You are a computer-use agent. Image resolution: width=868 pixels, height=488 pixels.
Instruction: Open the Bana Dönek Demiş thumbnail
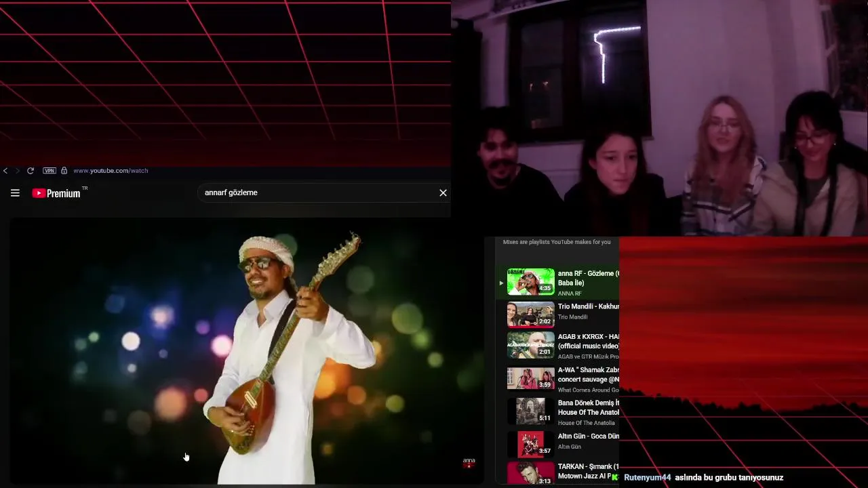(x=530, y=411)
